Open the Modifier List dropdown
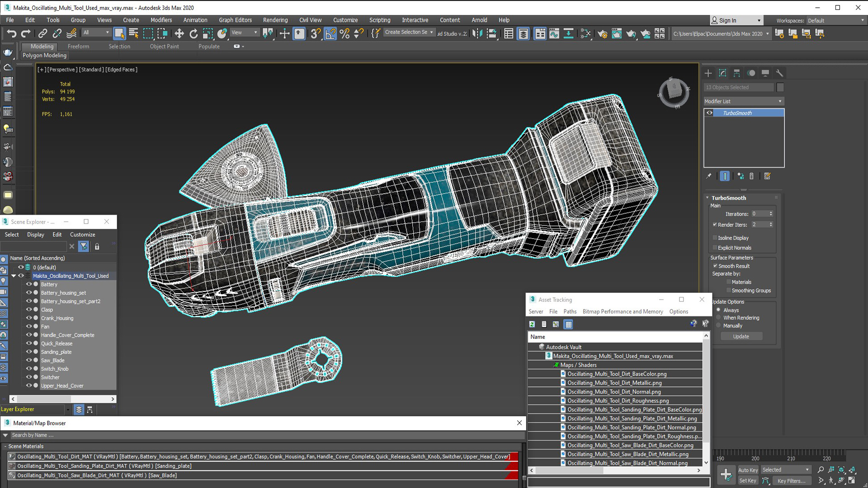 pyautogui.click(x=744, y=101)
